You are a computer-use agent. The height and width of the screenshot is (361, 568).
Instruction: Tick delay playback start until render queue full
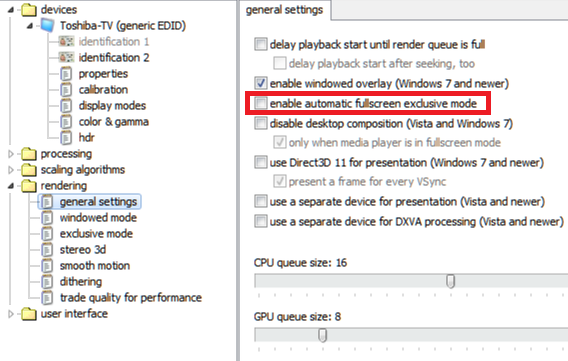click(x=260, y=44)
